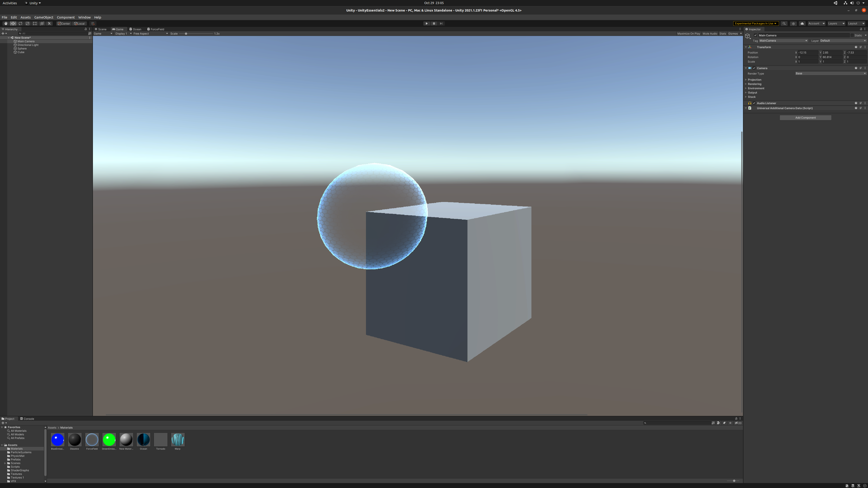
Task: Open the Display 1 dropdown
Action: pos(123,34)
